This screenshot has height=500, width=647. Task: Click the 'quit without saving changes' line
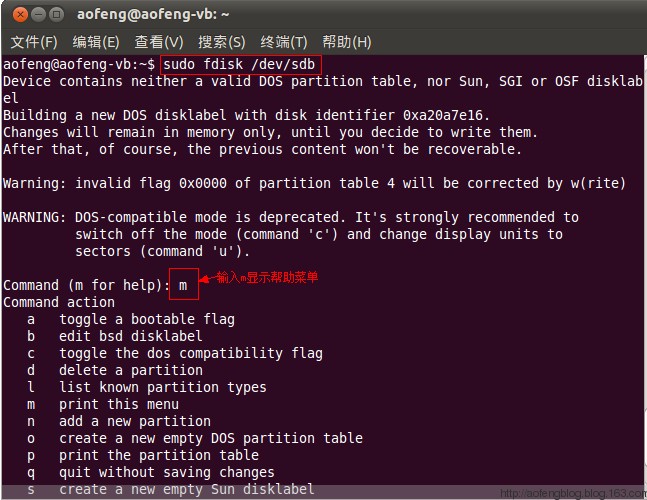tap(151, 472)
